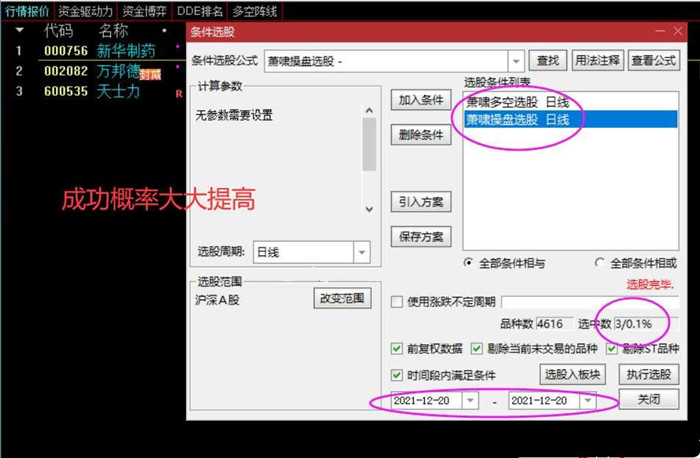Click 选股入板块 button
The height and width of the screenshot is (458, 700).
point(572,374)
